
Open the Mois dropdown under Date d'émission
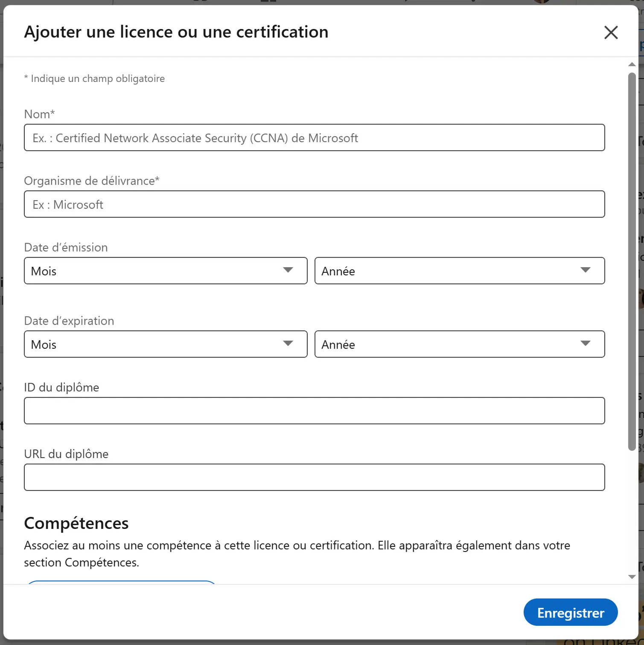[x=166, y=271]
